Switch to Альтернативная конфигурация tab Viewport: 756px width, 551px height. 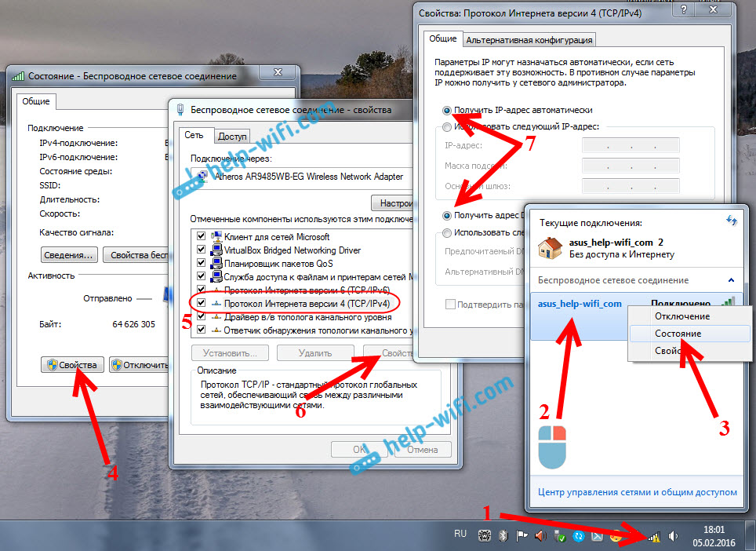pyautogui.click(x=529, y=40)
